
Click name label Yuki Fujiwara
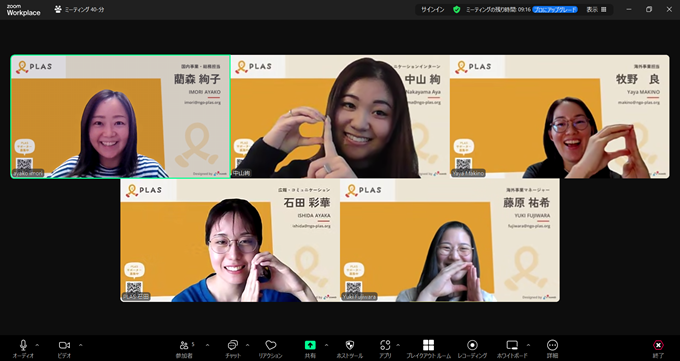click(359, 297)
